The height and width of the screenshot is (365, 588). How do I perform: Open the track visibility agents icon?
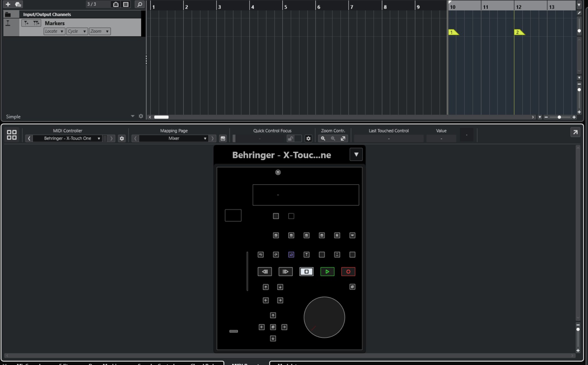click(x=116, y=4)
